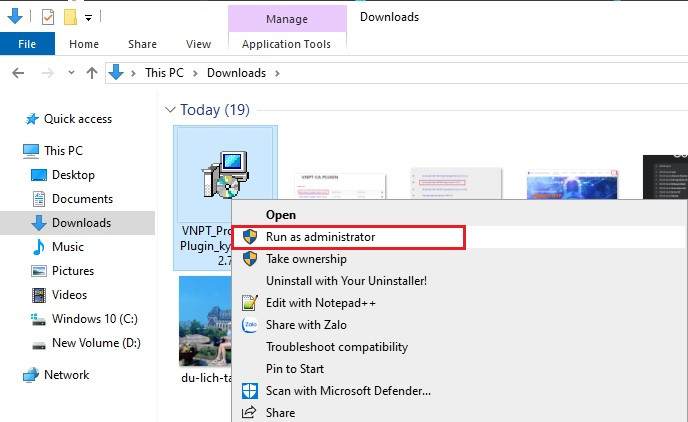Click This PC in the address breadcrumb

click(164, 73)
